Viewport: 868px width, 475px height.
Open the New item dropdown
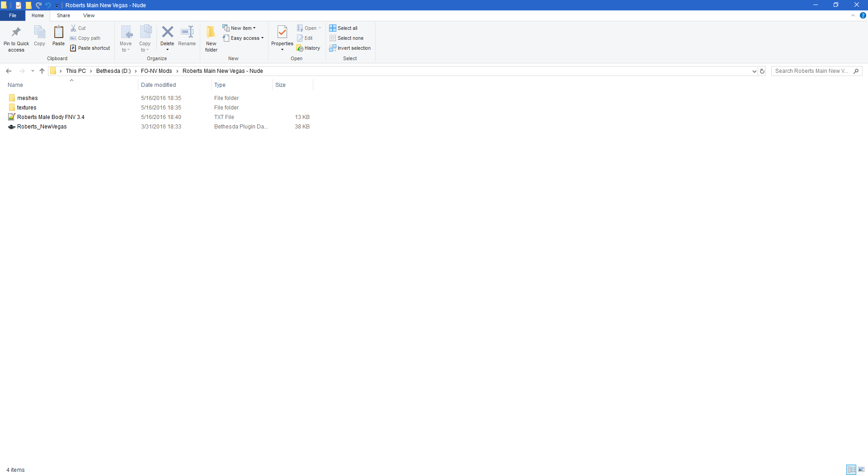[x=239, y=28]
